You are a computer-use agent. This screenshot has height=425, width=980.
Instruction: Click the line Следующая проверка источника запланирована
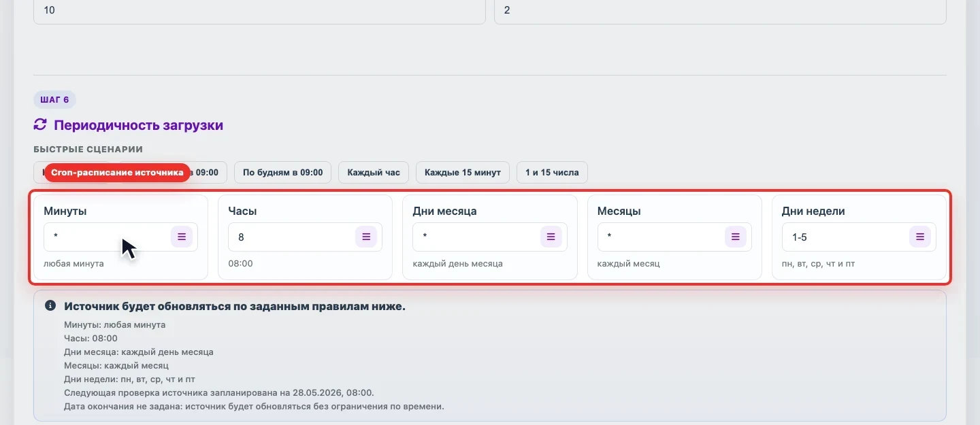pos(219,393)
